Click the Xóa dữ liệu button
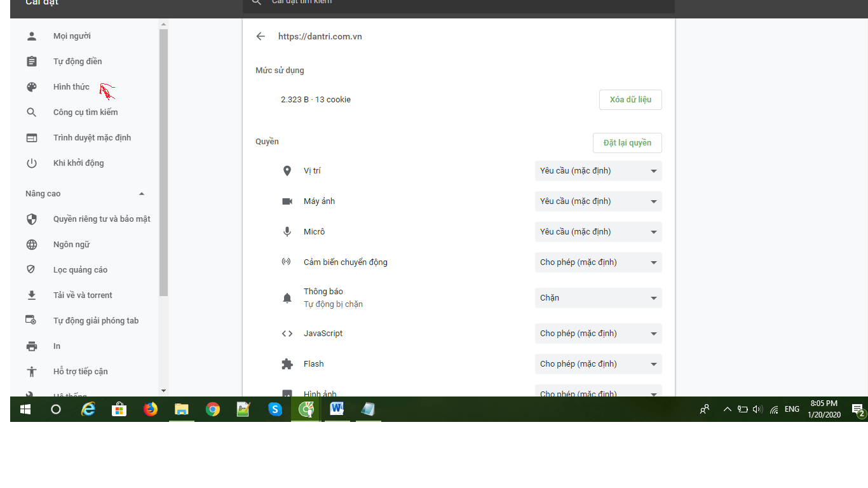Image resolution: width=868 pixels, height=488 pixels. pyautogui.click(x=630, y=100)
